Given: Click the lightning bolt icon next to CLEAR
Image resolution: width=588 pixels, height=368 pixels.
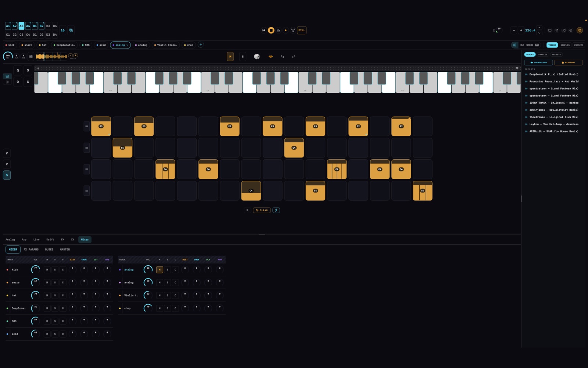Looking at the screenshot, I should [276, 210].
